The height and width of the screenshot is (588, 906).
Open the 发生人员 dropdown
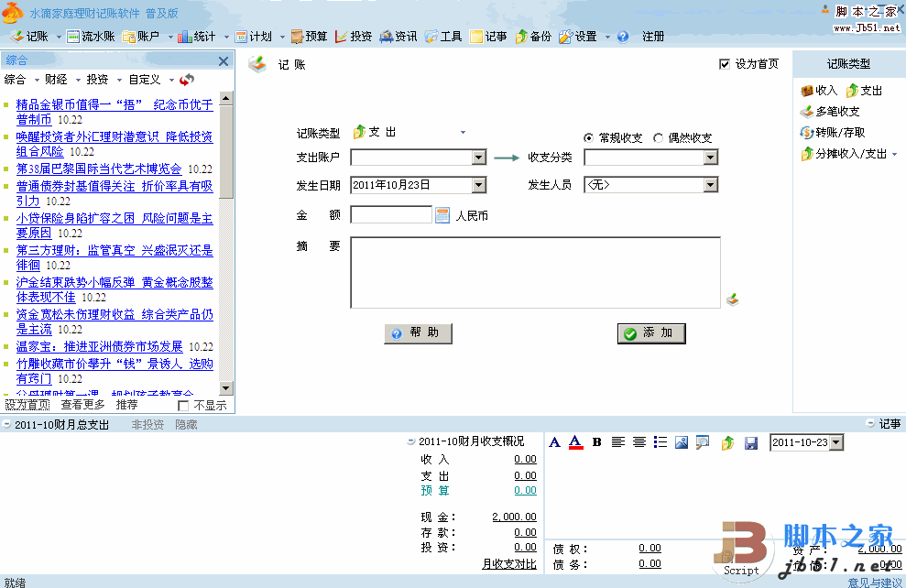(711, 185)
